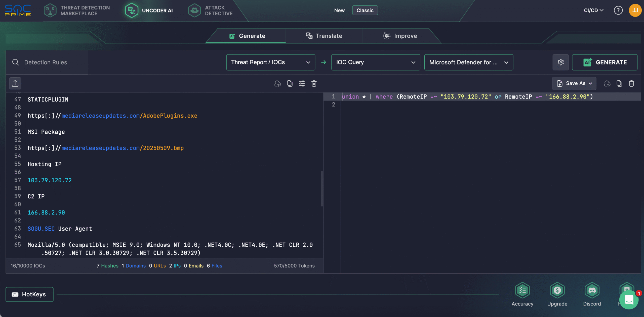The height and width of the screenshot is (317, 644).
Task: Open Threat Report / IOCs dropdown
Action: click(271, 62)
